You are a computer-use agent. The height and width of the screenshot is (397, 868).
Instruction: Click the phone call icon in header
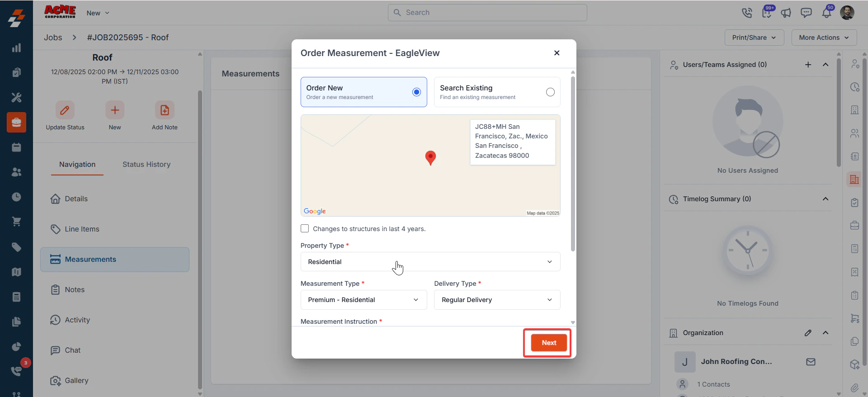[x=747, y=13]
